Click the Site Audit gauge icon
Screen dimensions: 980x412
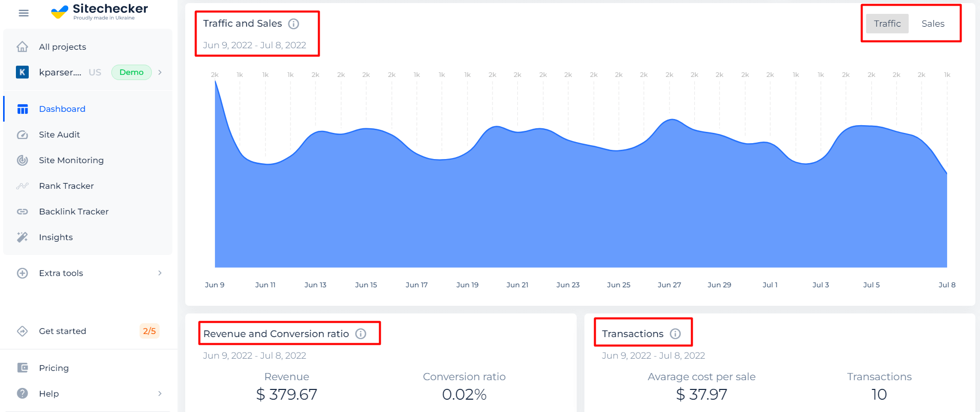[23, 134]
